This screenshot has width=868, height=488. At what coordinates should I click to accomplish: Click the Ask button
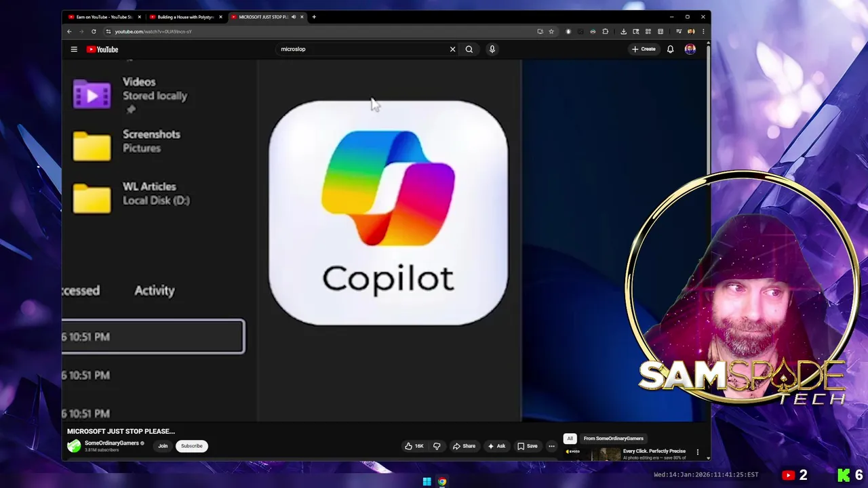497,446
